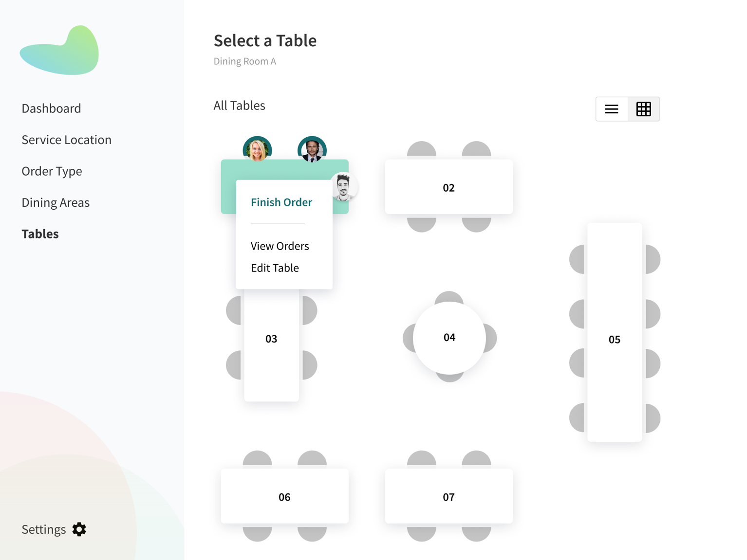Image resolution: width=747 pixels, height=560 pixels.
Task: Click the app logo blob
Action: pos(60,52)
